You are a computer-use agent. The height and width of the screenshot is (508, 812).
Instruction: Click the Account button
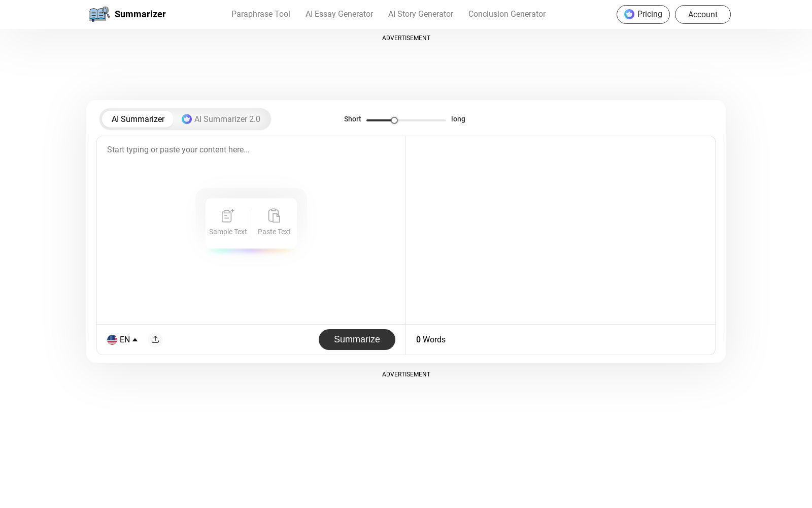pos(703,14)
